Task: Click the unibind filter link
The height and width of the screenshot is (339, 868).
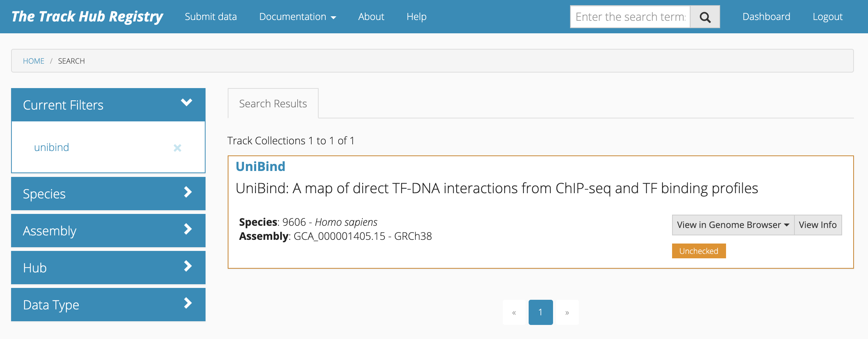Action: tap(51, 147)
